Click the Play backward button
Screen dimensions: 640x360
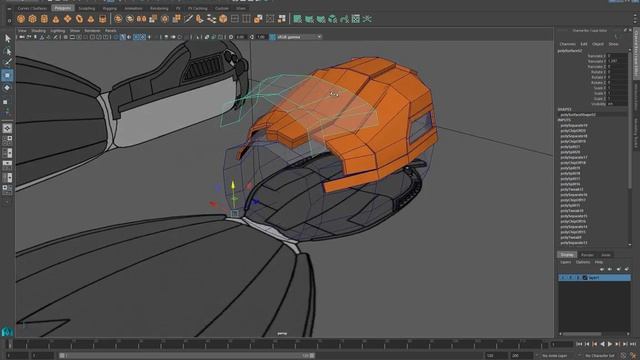tap(602, 344)
